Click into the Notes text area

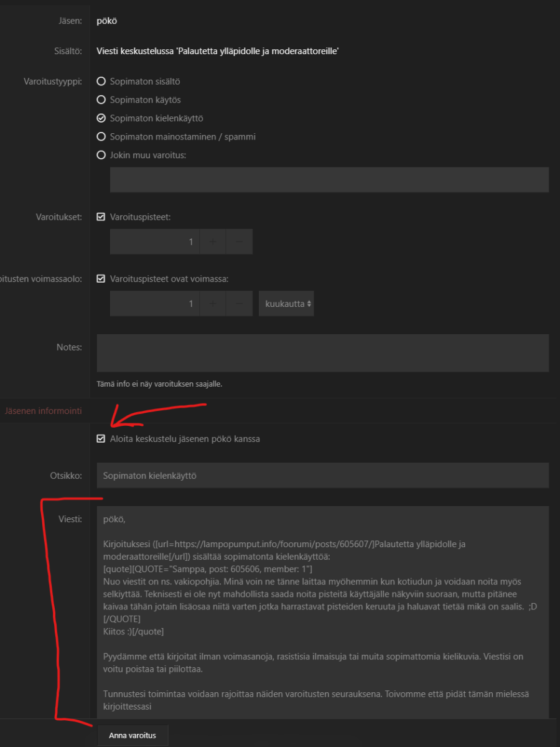322,353
